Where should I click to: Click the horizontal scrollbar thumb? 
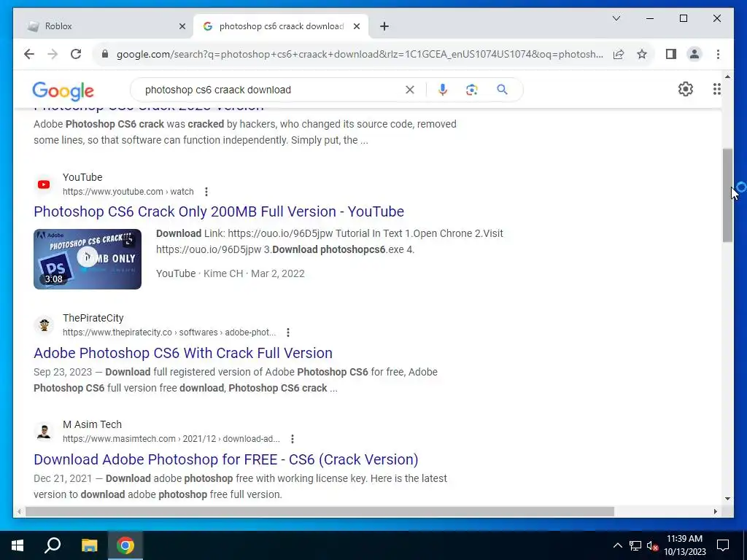click(320, 511)
